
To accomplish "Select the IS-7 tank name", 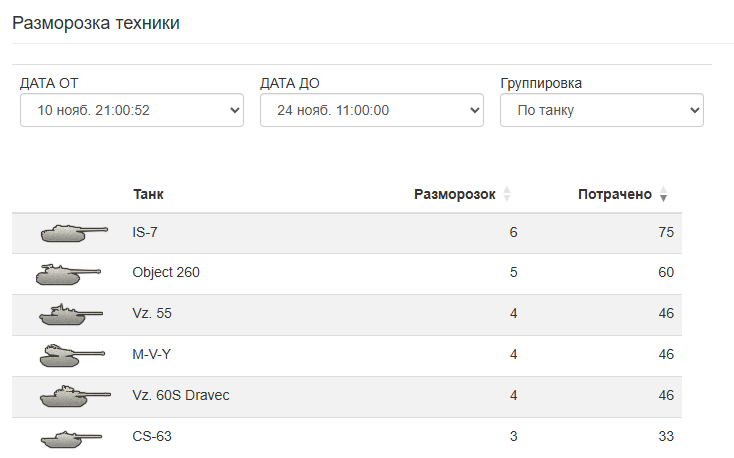I will click(x=145, y=233).
